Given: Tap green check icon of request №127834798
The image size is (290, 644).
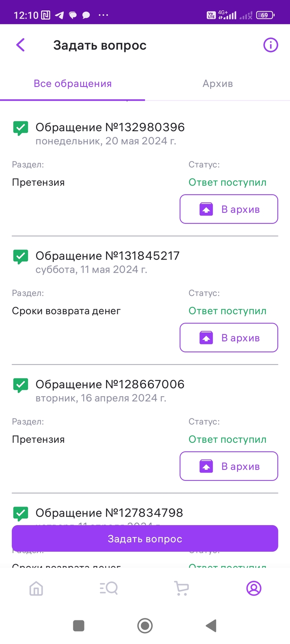Looking at the screenshot, I should pos(20,514).
